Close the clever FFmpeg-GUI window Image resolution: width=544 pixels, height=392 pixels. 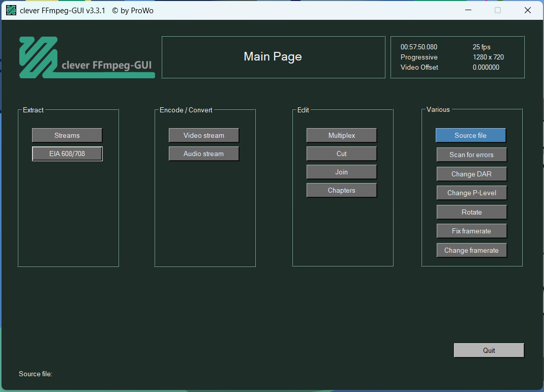pos(528,10)
